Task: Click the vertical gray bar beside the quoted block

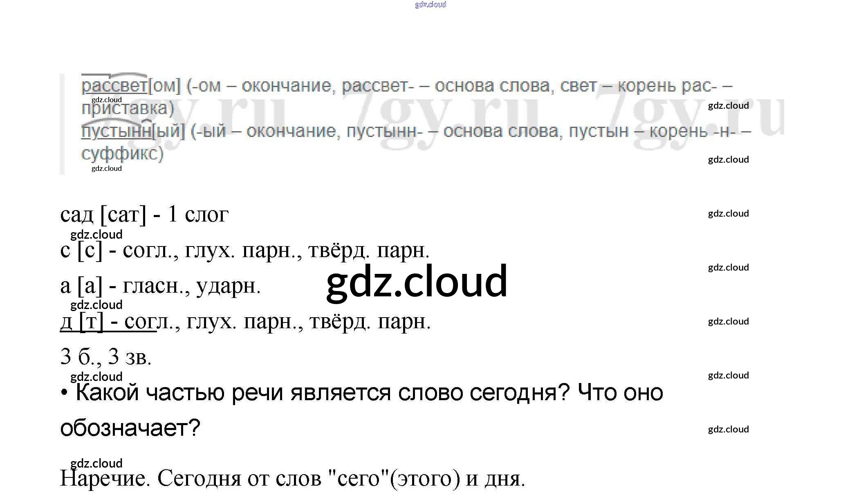Action: [x=62, y=124]
